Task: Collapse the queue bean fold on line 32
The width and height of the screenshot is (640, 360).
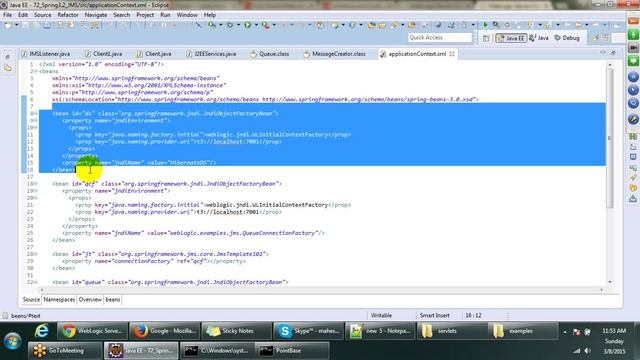Action: point(36,282)
